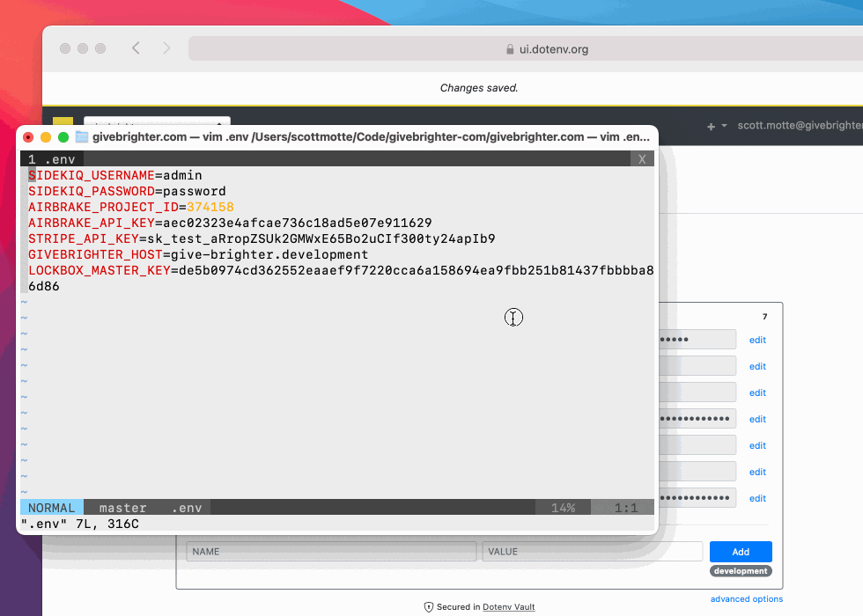Click the development environment badge

pos(741,571)
